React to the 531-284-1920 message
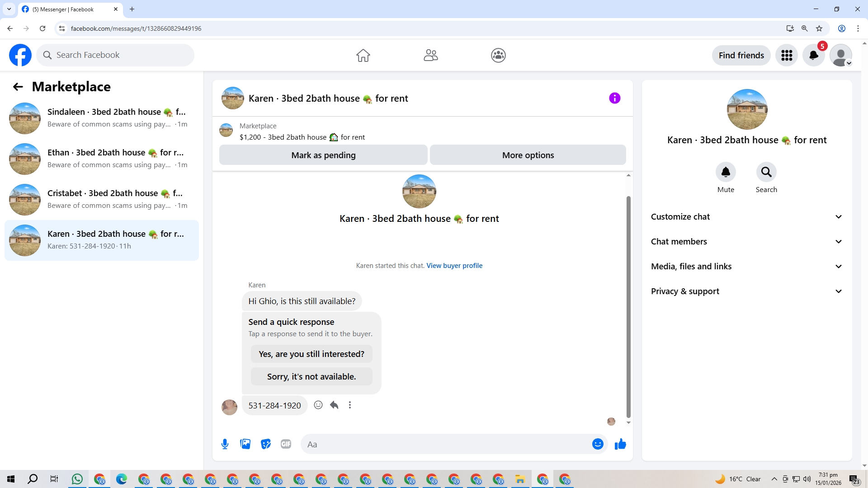 (x=318, y=405)
